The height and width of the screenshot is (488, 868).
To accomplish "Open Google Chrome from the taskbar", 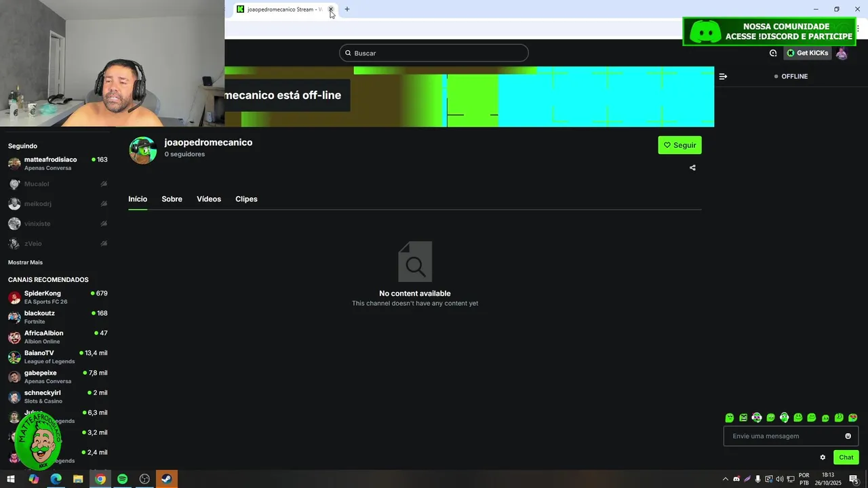I will 100,479.
